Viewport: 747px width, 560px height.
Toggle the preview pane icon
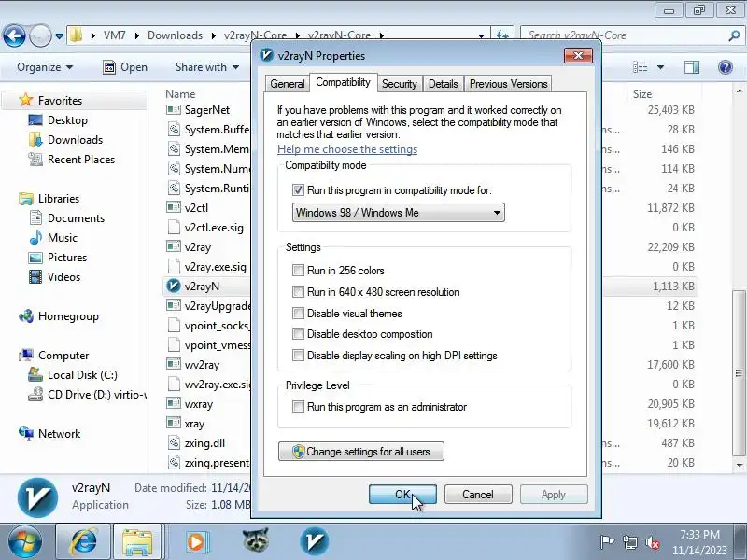(692, 67)
